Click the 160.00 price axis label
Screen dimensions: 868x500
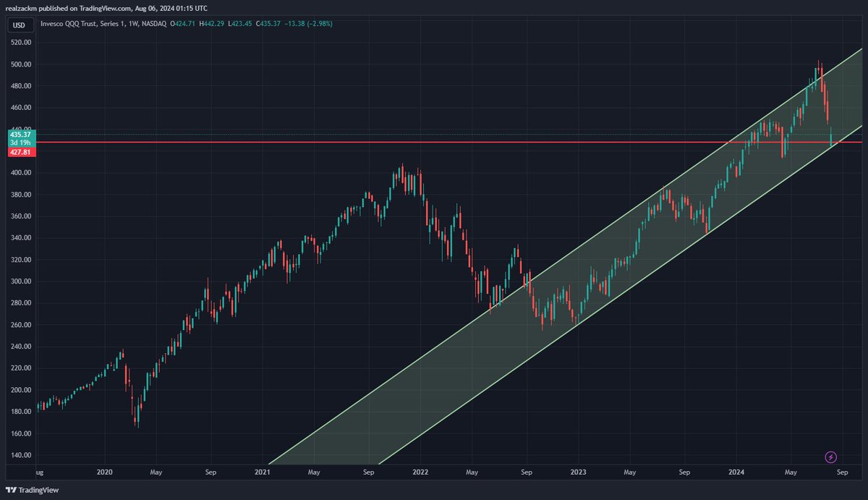pyautogui.click(x=20, y=433)
